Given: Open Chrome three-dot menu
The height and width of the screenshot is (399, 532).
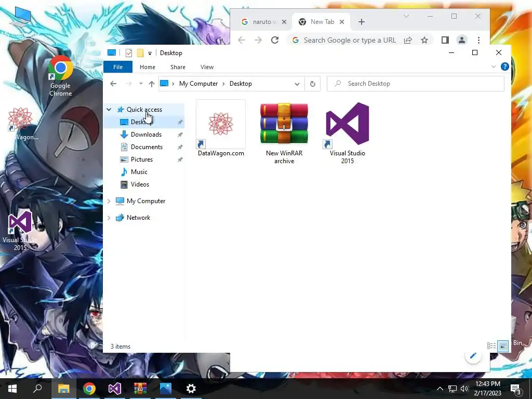Looking at the screenshot, I should click(x=478, y=40).
